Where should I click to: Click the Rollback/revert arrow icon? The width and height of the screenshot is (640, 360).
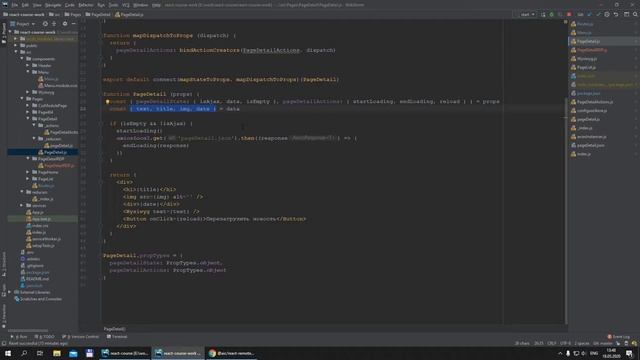(616, 14)
